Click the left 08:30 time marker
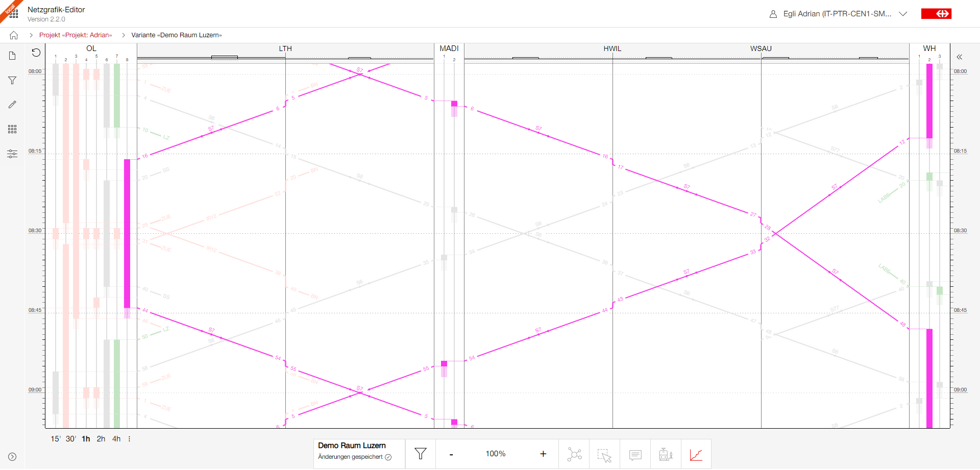The height and width of the screenshot is (470, 980). pos(35,231)
